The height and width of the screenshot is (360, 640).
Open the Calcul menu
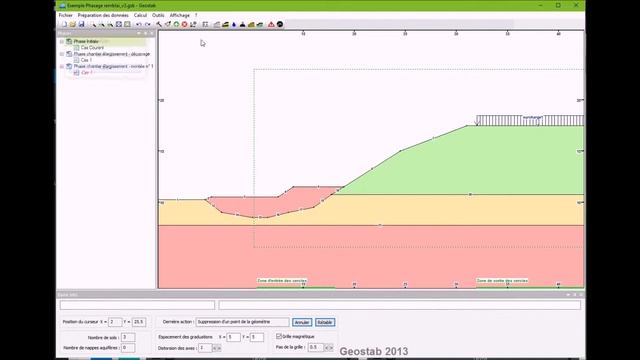(x=140, y=15)
